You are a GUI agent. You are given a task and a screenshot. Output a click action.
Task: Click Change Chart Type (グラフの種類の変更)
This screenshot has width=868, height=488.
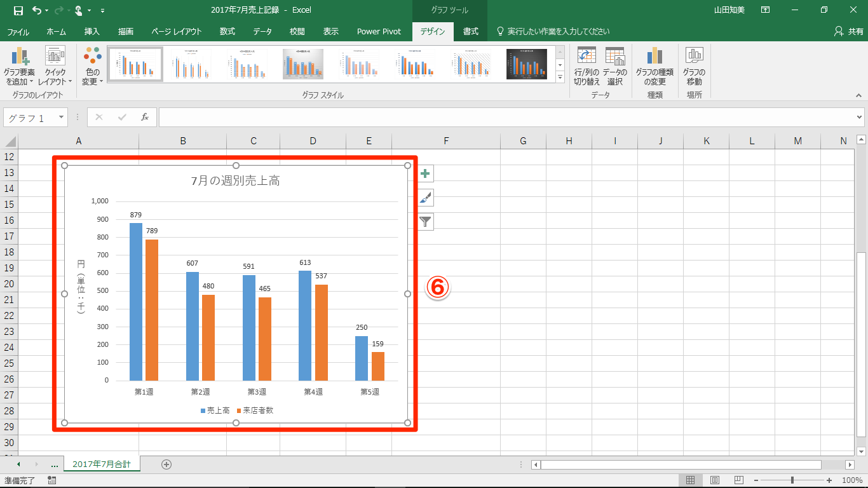pyautogui.click(x=654, y=67)
